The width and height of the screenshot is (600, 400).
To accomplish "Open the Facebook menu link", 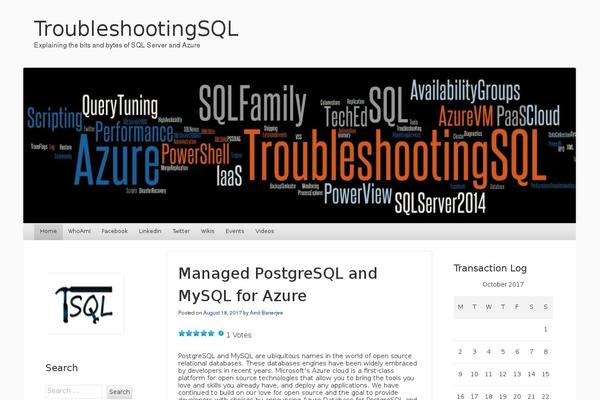I will click(x=114, y=231).
